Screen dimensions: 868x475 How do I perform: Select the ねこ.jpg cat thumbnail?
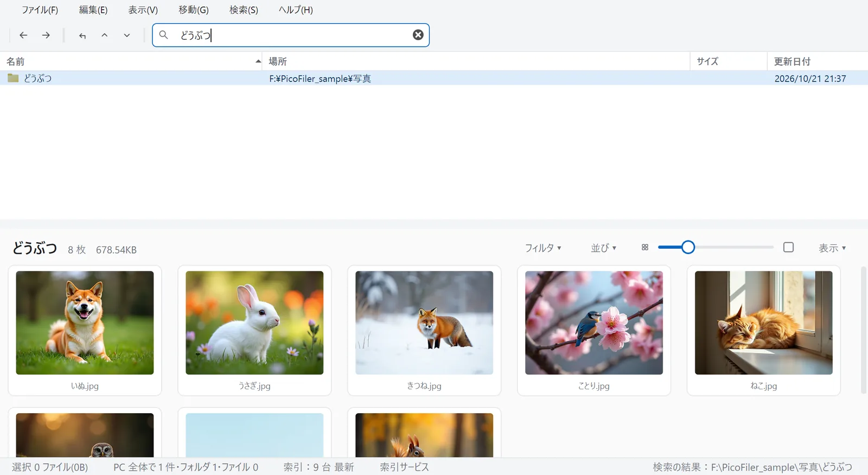[764, 322]
